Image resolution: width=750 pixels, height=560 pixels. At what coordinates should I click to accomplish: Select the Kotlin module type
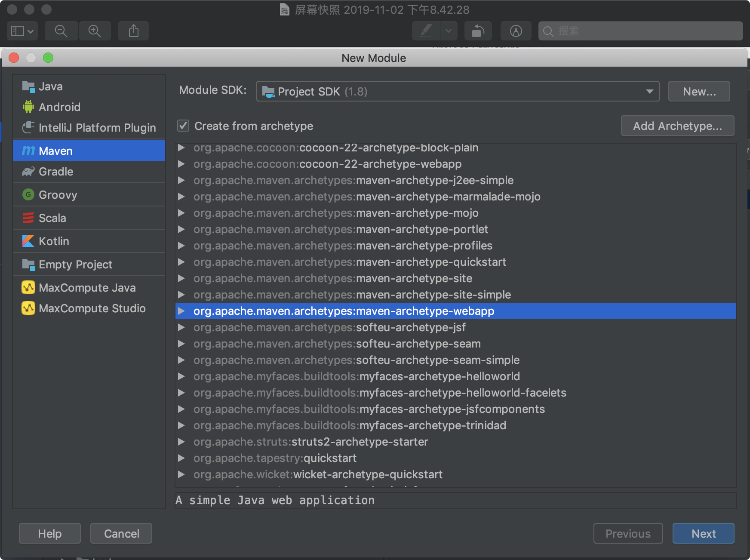(x=89, y=241)
